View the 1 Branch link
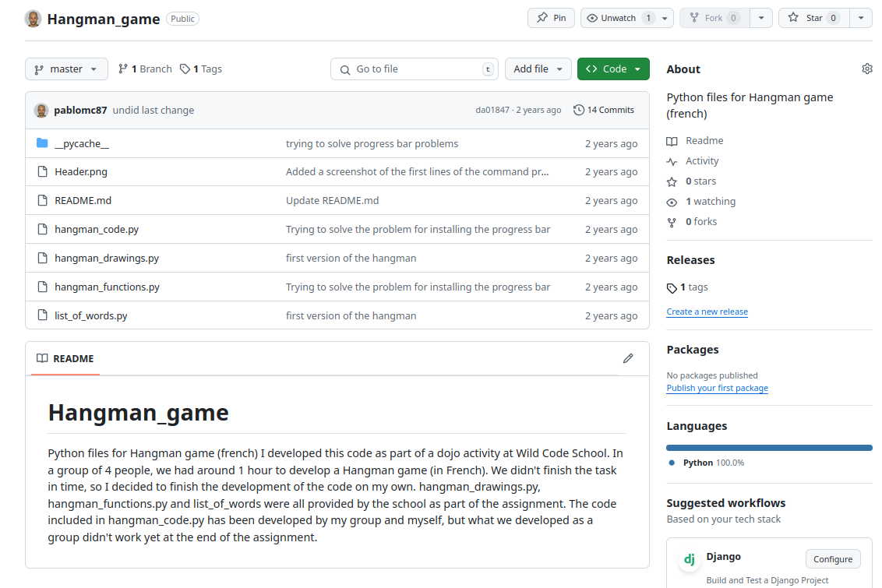 145,69
